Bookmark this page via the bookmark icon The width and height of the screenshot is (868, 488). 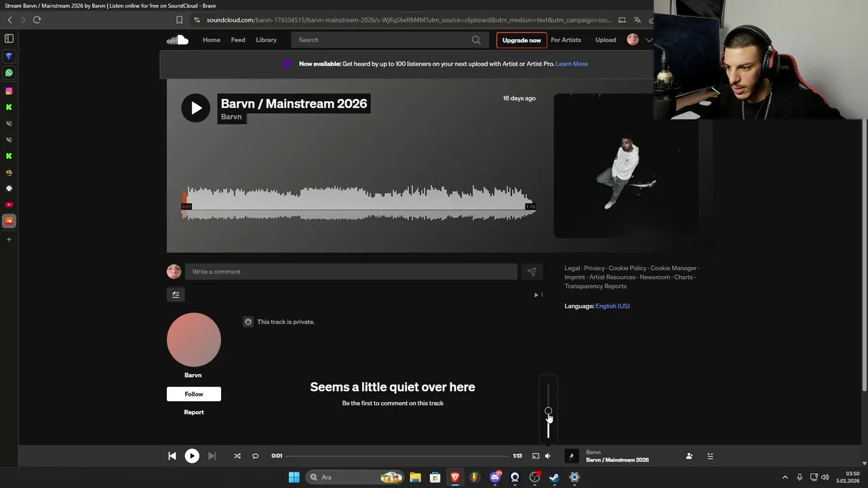click(179, 20)
